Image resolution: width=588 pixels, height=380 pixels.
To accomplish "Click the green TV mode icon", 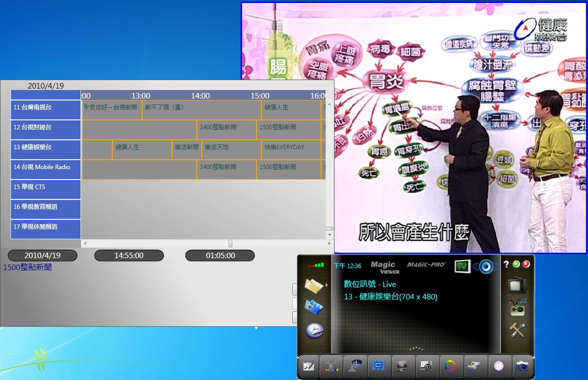I will 462,266.
